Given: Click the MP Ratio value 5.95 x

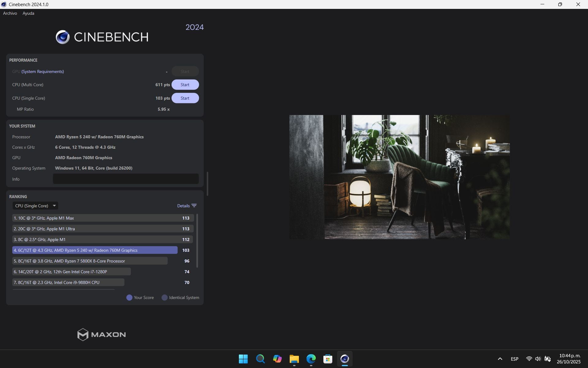Looking at the screenshot, I should pyautogui.click(x=164, y=109).
